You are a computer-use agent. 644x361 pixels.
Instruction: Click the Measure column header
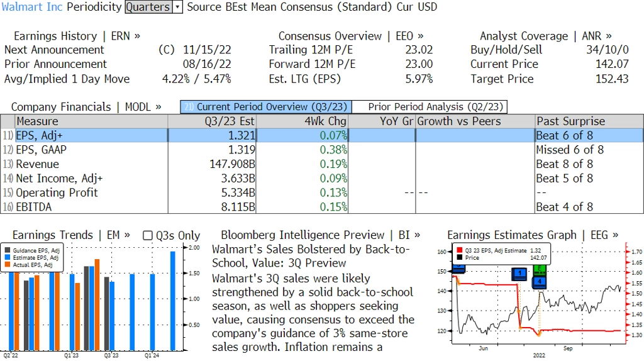91,121
